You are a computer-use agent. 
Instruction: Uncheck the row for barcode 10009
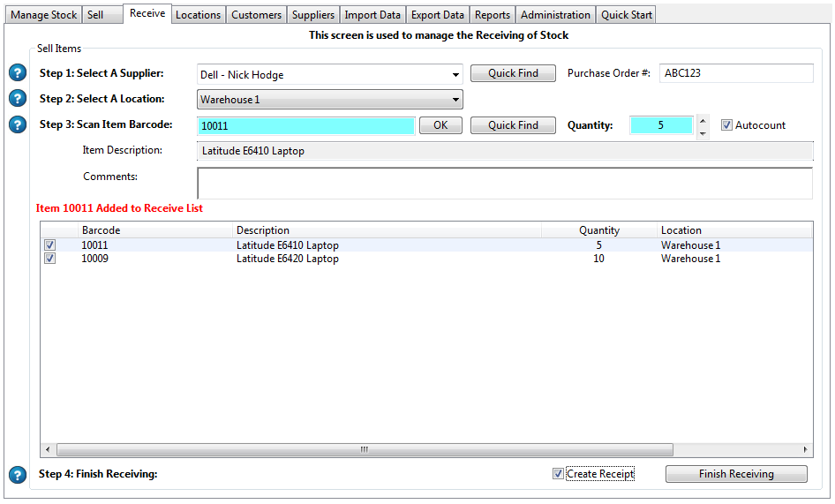pos(50,259)
